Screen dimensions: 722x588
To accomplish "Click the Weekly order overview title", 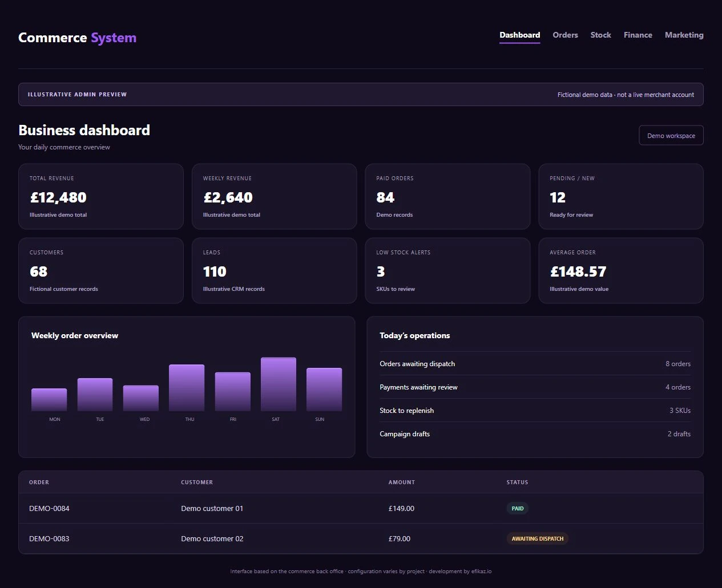I will coord(75,335).
